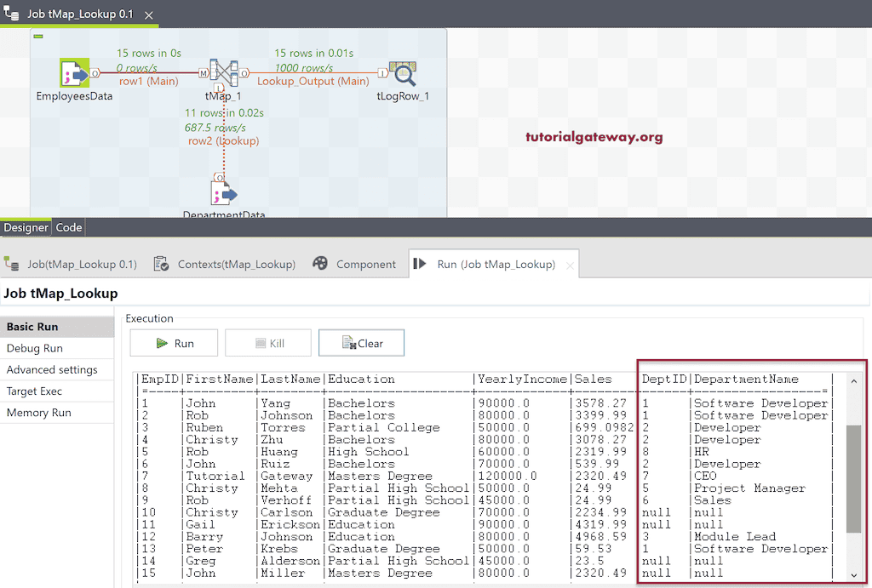
Task: Select the EmployeesData input component
Action: point(74,72)
